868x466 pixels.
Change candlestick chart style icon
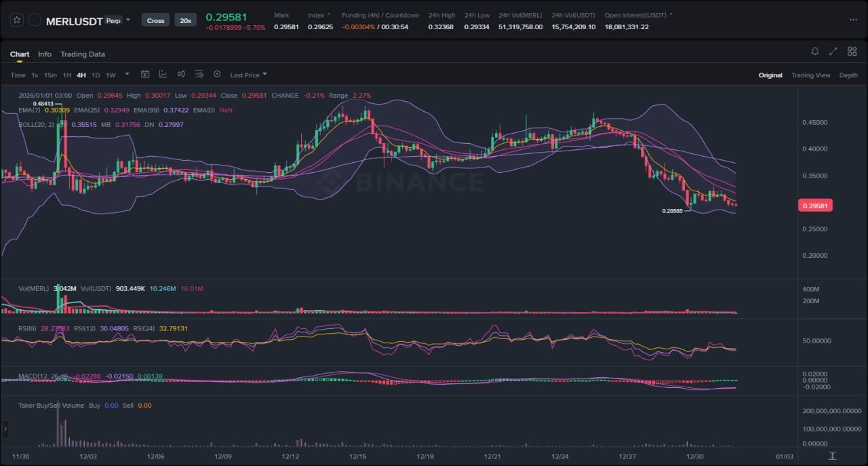point(181,75)
